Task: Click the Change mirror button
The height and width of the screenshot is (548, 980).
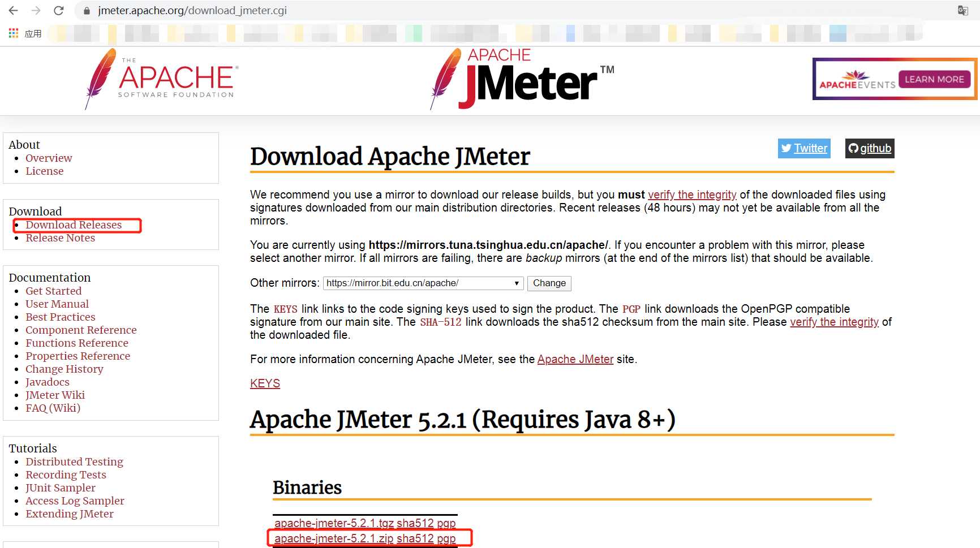Action: point(549,283)
